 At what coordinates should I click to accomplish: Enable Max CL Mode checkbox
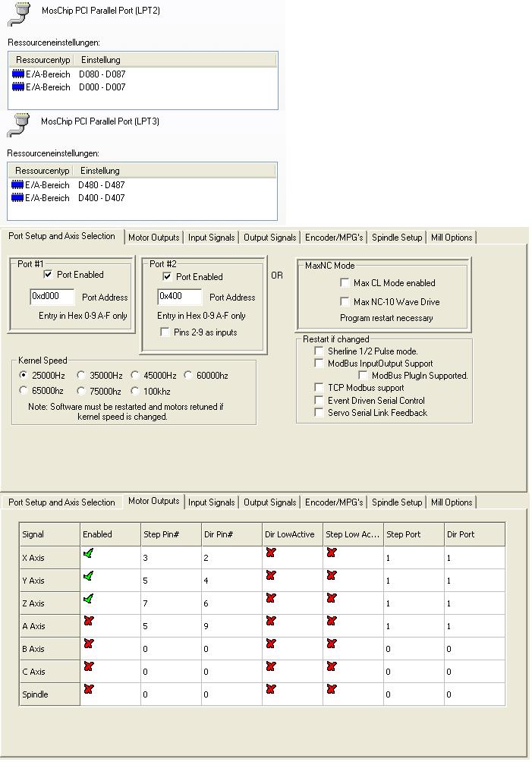pos(345,283)
